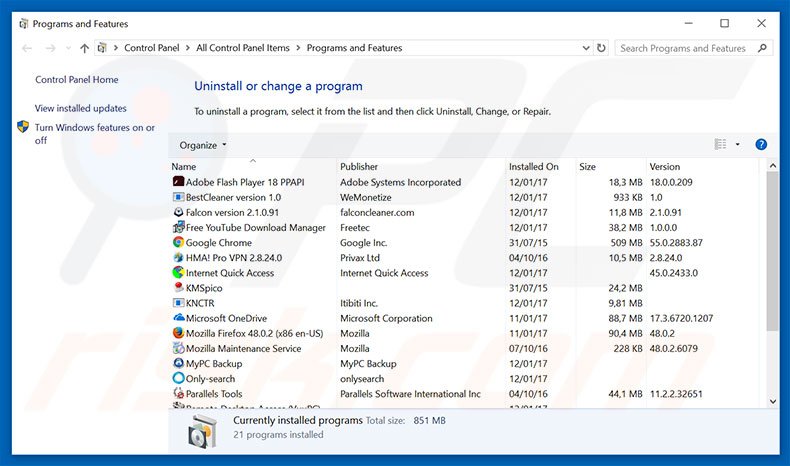
Task: Go up one folder level arrow
Action: (84, 48)
